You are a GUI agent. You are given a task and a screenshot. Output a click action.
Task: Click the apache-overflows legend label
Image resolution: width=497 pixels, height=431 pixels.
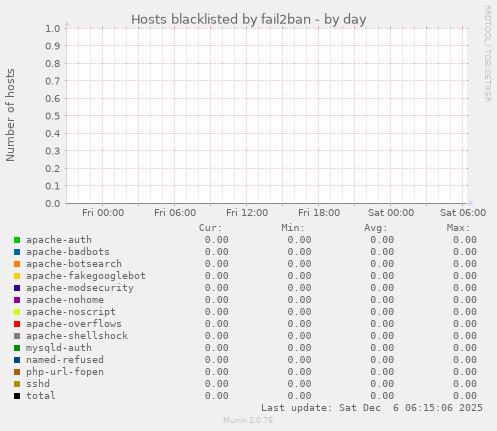74,324
